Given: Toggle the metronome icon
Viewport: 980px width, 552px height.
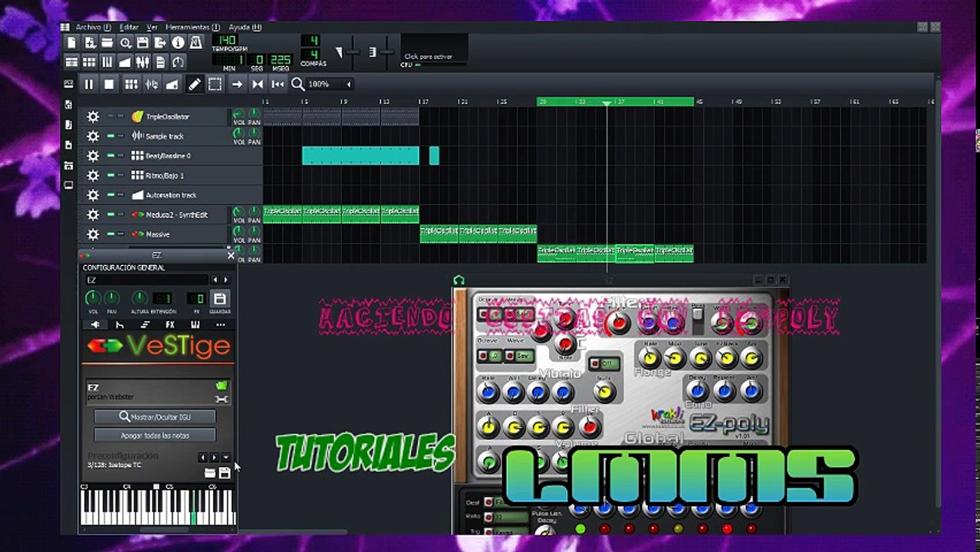Looking at the screenshot, I should 196,43.
